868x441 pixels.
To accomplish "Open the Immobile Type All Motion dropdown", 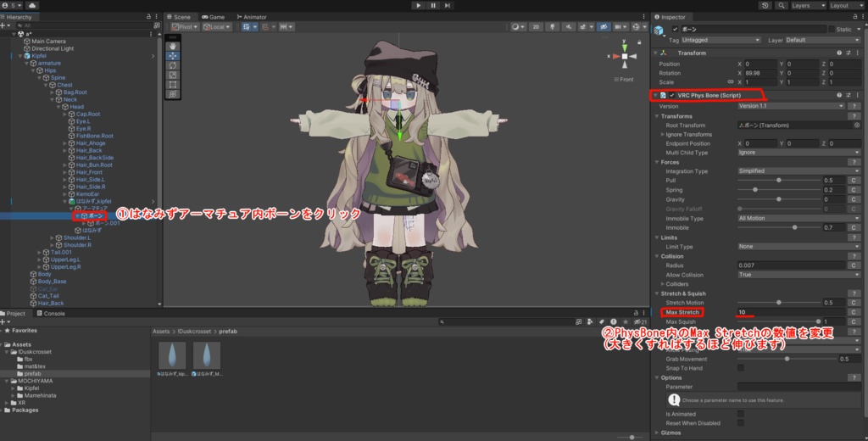I will click(798, 218).
